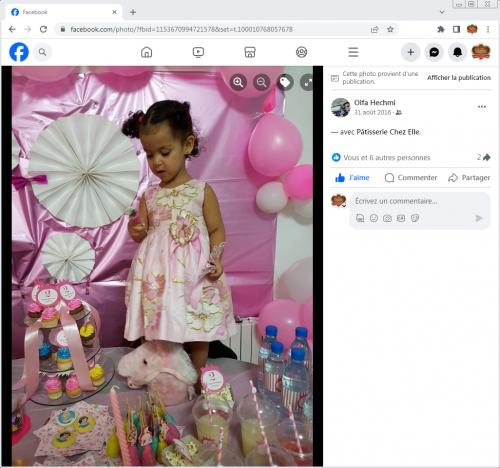Viewport: 500px width, 468px height.
Task: Open the Marketplace icon
Action: [x=250, y=52]
